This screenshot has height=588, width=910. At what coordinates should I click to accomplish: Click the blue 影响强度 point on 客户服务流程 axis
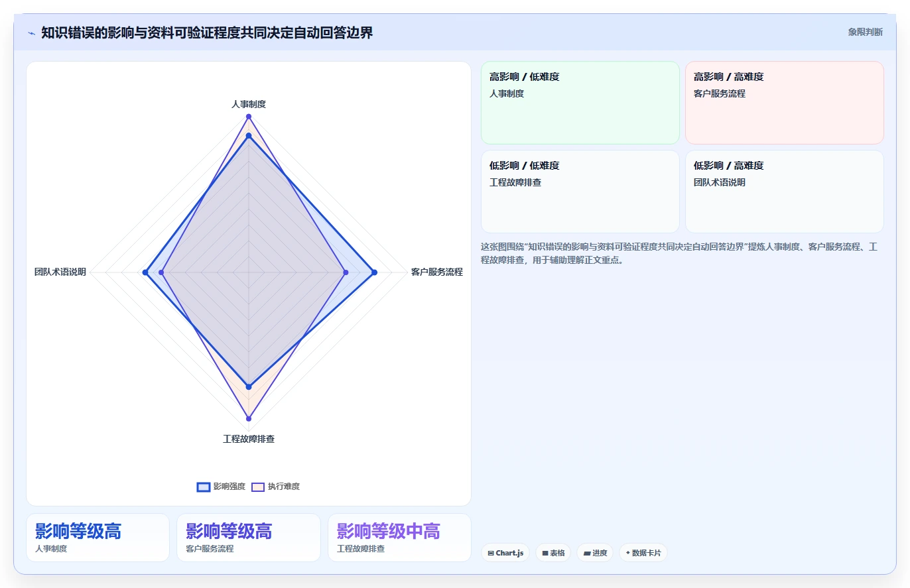click(x=375, y=272)
